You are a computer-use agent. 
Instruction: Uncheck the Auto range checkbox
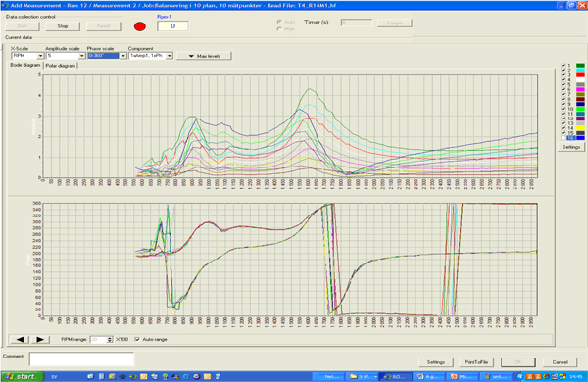point(137,339)
